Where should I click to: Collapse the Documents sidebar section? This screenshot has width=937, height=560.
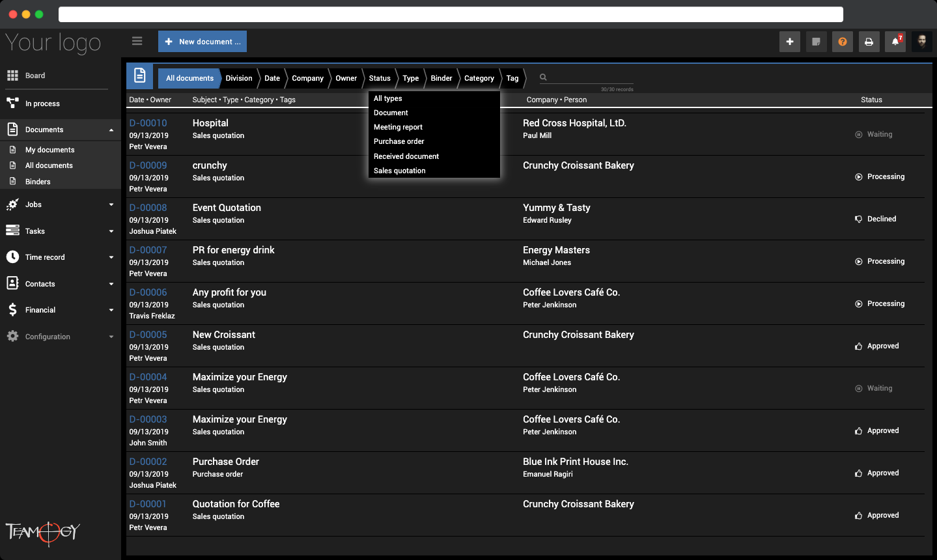pyautogui.click(x=111, y=130)
